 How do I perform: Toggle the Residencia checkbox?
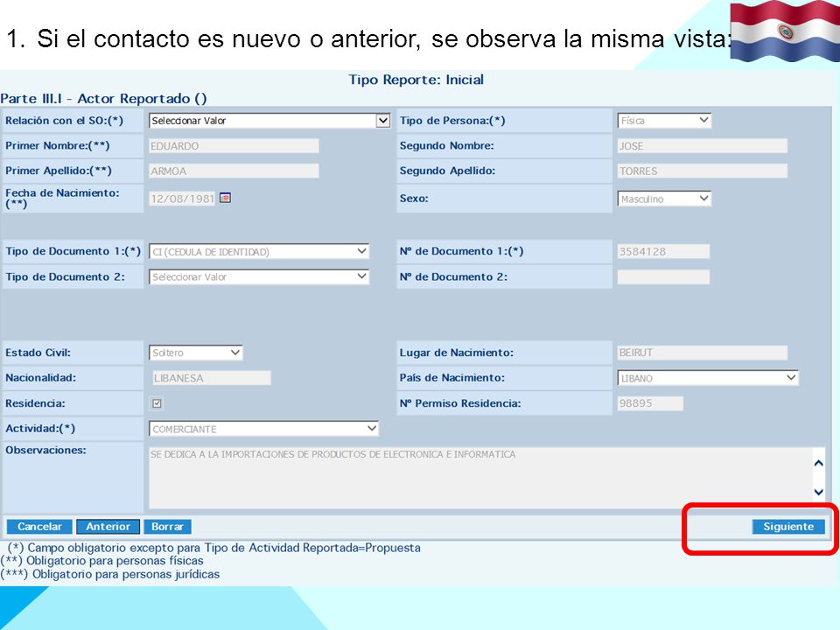coord(157,403)
